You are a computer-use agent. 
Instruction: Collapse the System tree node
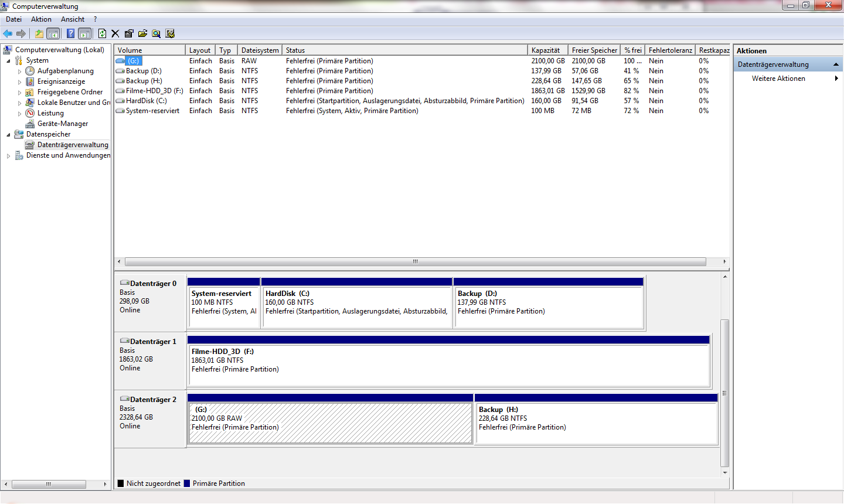click(x=8, y=61)
